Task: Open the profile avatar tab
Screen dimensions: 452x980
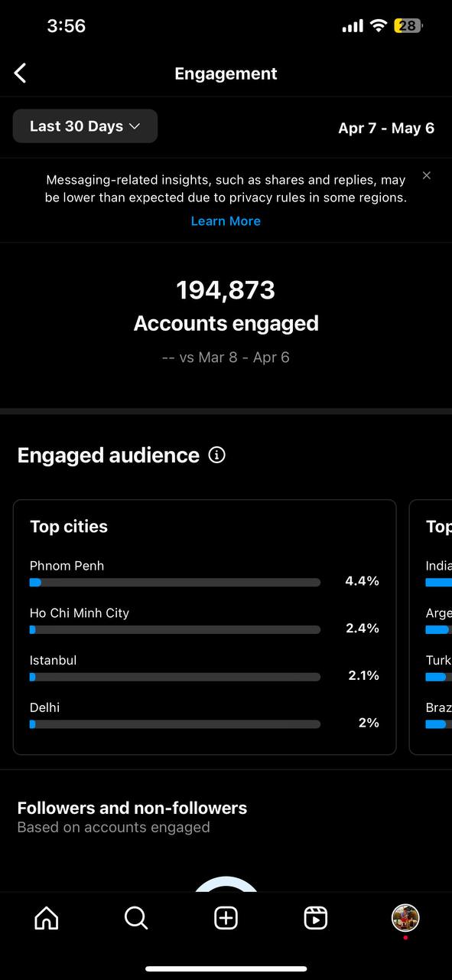Action: (405, 917)
